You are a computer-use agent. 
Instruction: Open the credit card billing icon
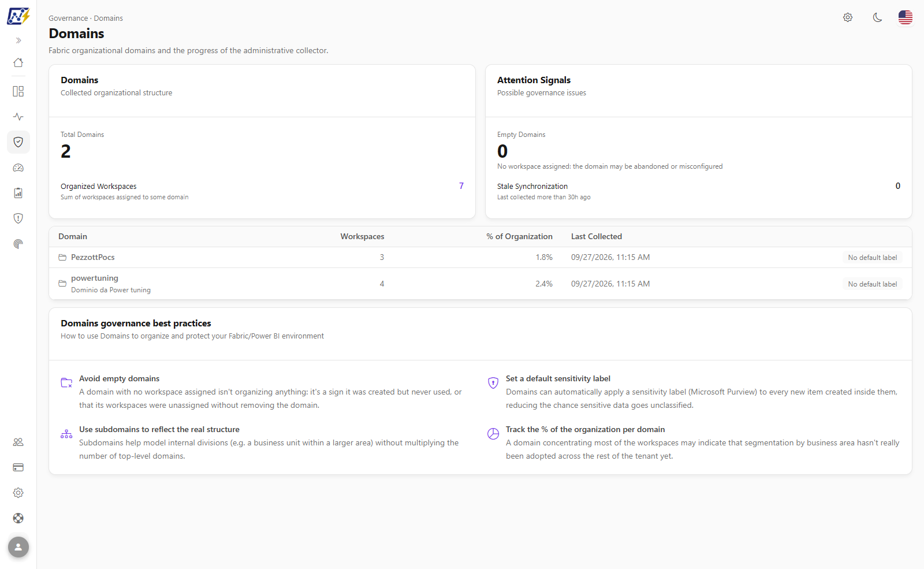pos(18,467)
